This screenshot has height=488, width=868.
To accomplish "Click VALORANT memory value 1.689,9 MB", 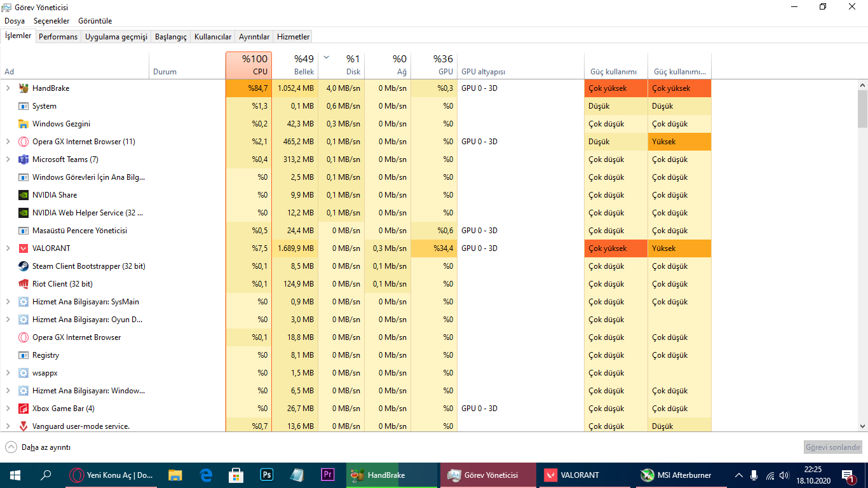I will [295, 248].
